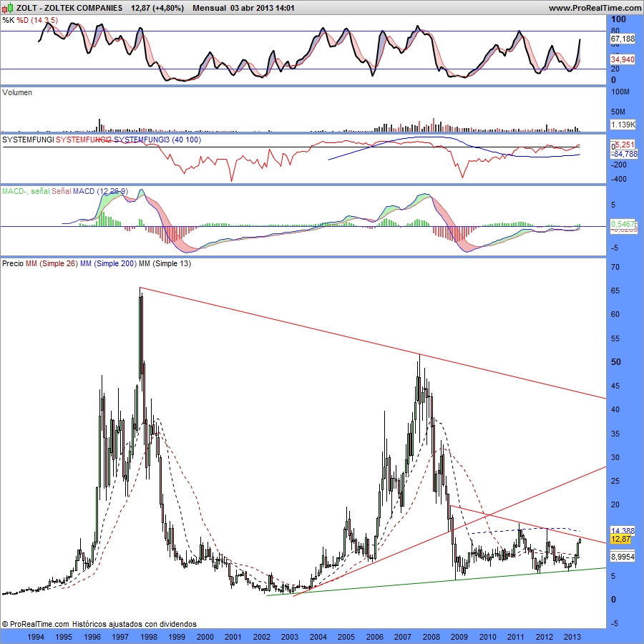Click the %D (14 3 5) indicator label
This screenshot has width=644, height=644.
coord(37,20)
